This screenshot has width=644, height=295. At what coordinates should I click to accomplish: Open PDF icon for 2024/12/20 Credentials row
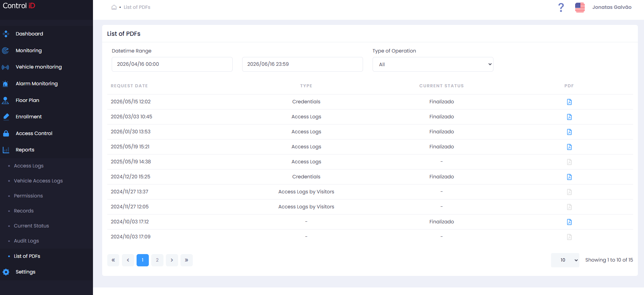pyautogui.click(x=569, y=177)
